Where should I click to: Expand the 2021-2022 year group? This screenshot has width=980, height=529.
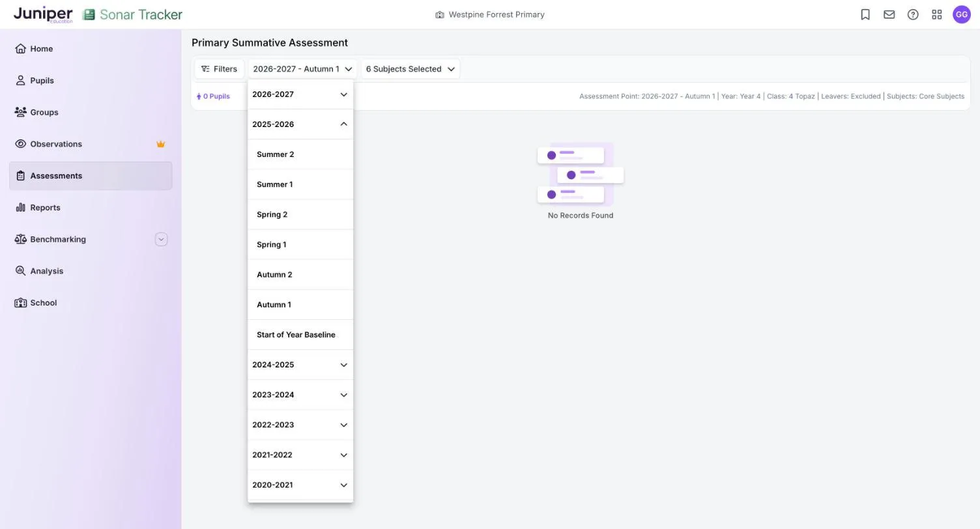tap(300, 455)
